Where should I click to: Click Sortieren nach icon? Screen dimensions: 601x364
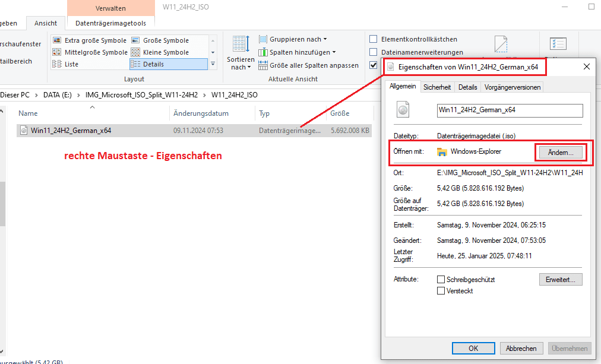click(241, 44)
